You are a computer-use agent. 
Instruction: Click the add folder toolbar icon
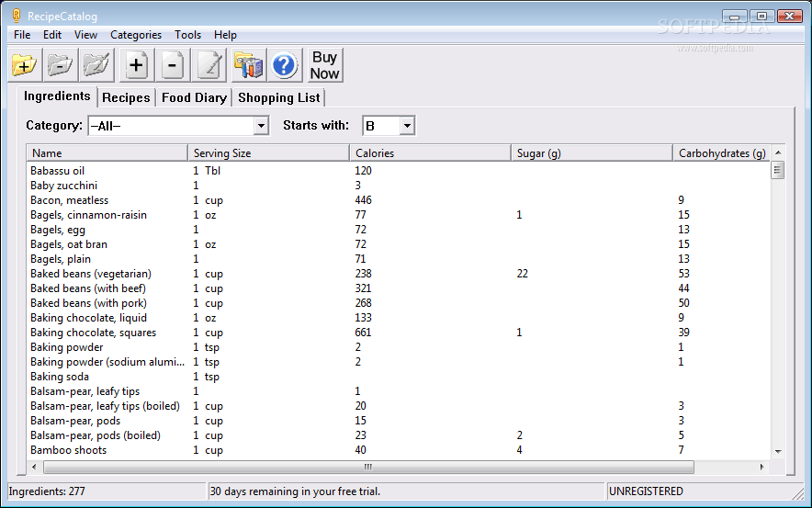[25, 65]
